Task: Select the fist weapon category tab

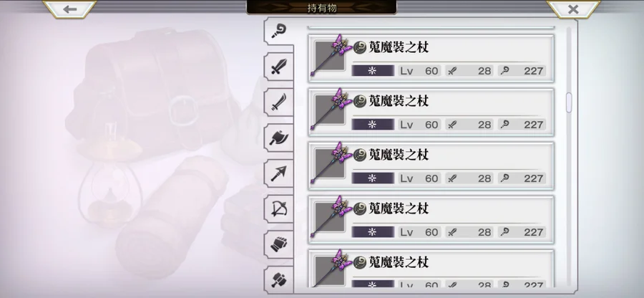Action: (279, 244)
